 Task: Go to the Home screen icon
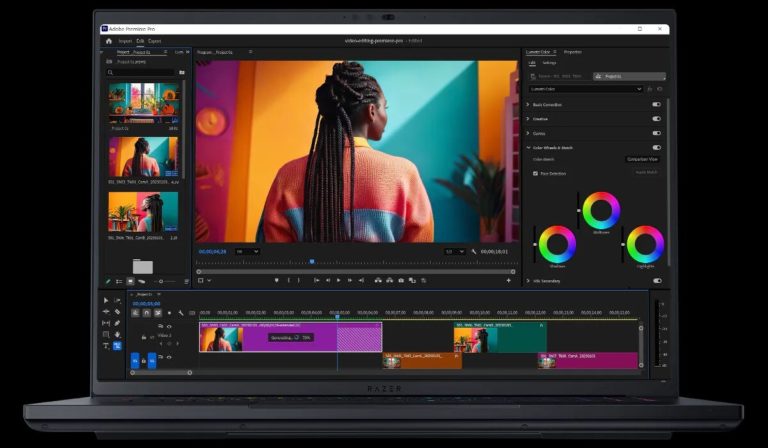click(x=109, y=41)
